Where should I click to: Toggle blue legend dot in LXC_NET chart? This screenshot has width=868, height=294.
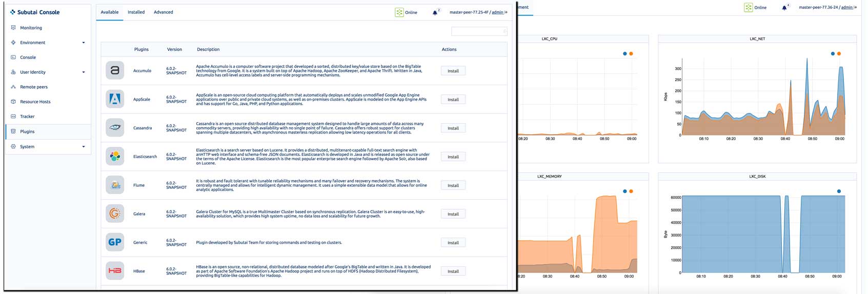[x=833, y=53]
